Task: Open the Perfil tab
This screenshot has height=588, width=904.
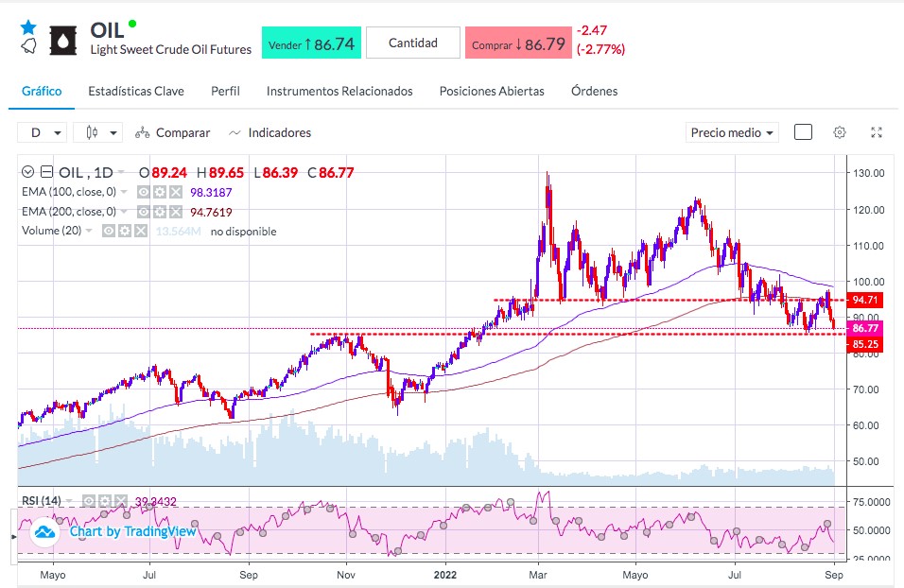Action: coord(225,91)
